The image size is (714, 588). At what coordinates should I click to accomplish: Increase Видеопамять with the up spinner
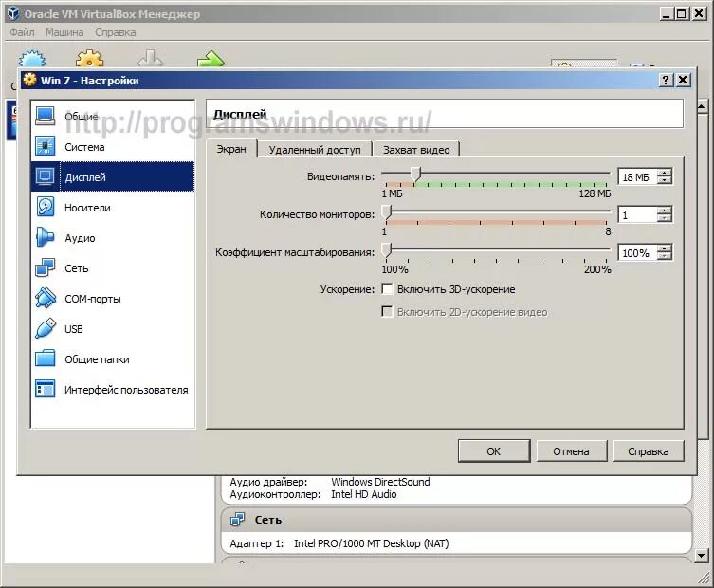(x=665, y=173)
